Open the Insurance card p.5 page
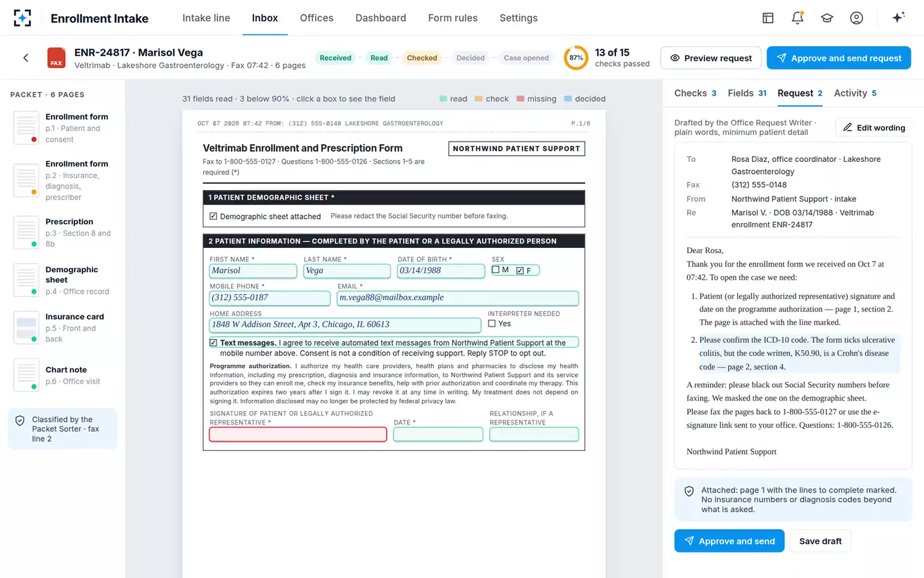Screen dimensions: 924x578 click(x=62, y=328)
